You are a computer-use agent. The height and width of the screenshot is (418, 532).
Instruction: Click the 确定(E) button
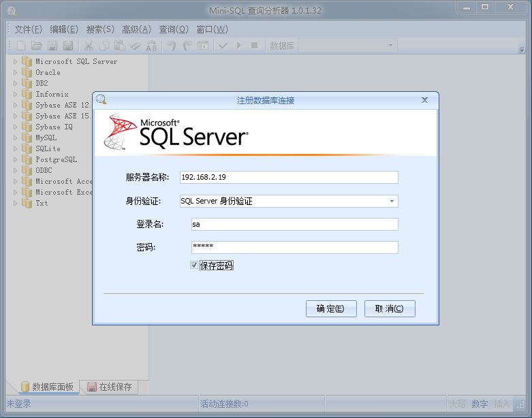(331, 308)
